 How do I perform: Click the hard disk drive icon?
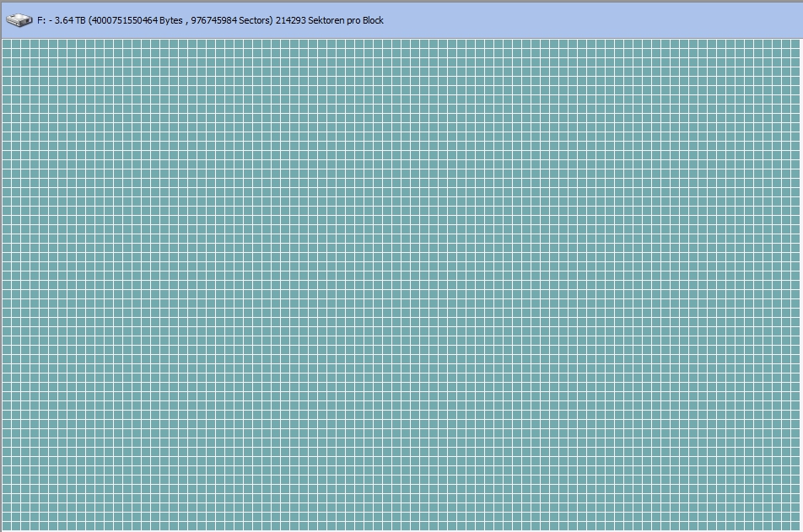pyautogui.click(x=18, y=19)
